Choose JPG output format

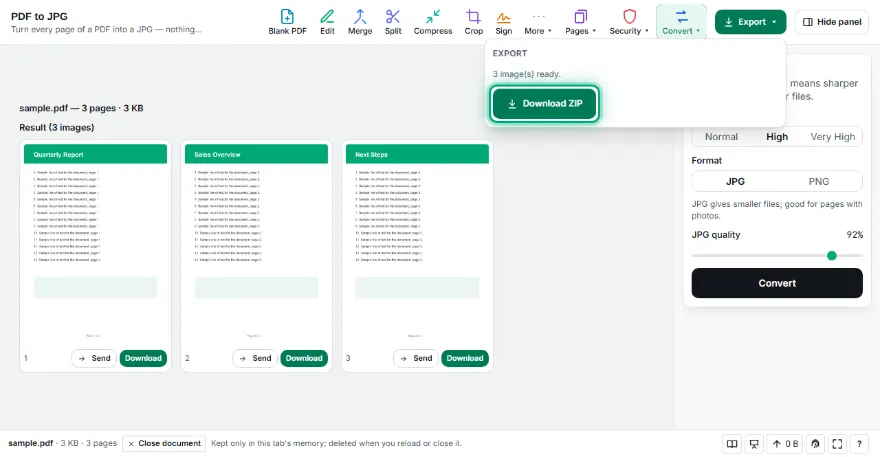(735, 181)
